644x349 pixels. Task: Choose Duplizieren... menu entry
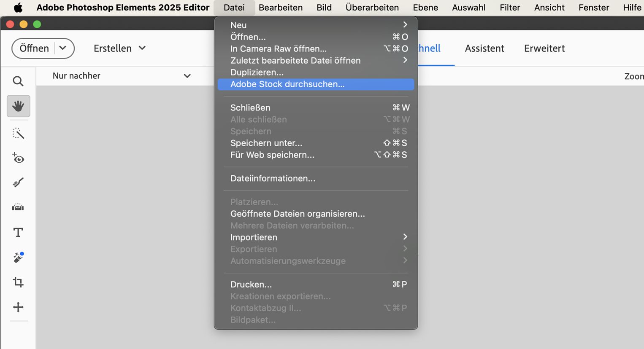[316, 72]
